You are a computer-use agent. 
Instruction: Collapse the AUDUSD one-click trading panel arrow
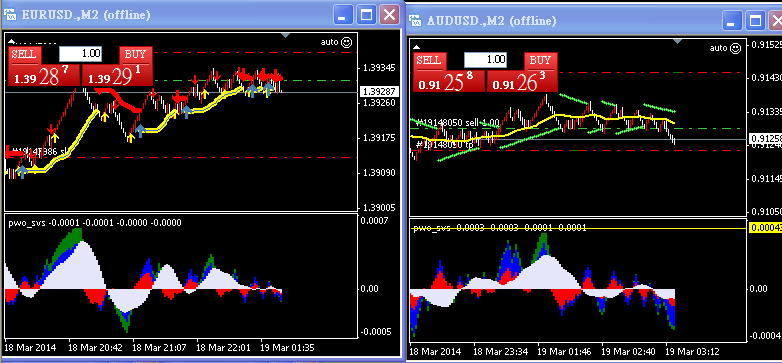point(418,47)
